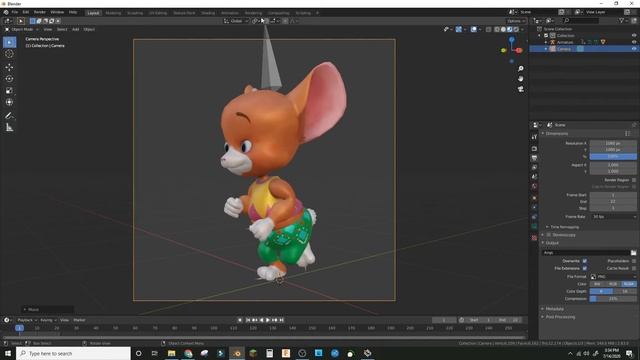Image resolution: width=640 pixels, height=360 pixels.
Task: Click the red X axis gizmo ball
Action: click(519, 50)
